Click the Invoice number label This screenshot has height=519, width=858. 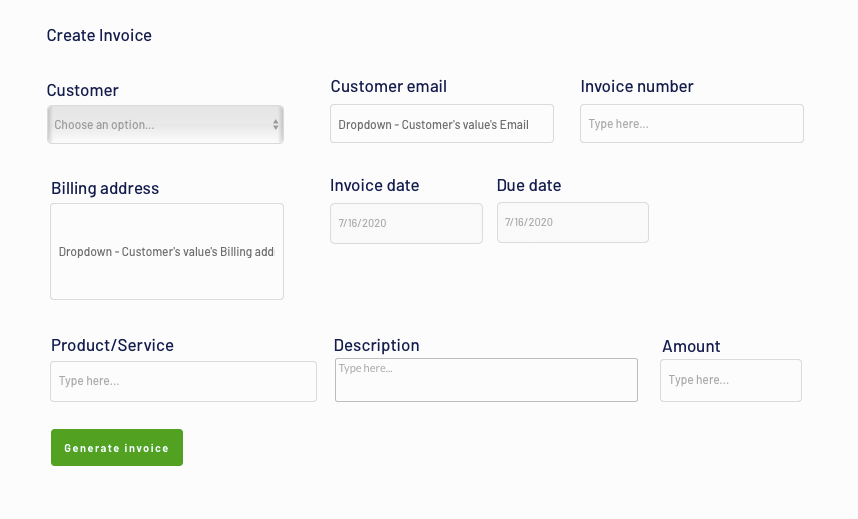[637, 86]
